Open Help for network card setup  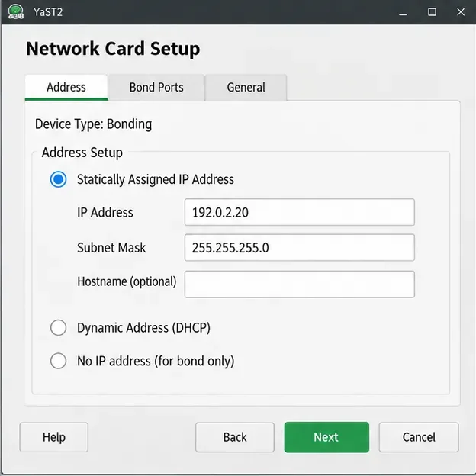(54, 437)
